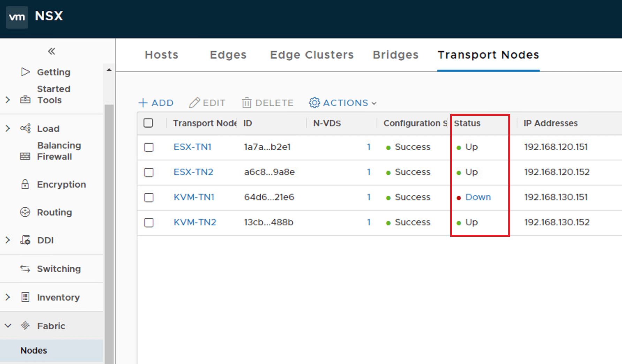Toggle the select-all header checkbox
622x364 pixels.
tap(148, 123)
